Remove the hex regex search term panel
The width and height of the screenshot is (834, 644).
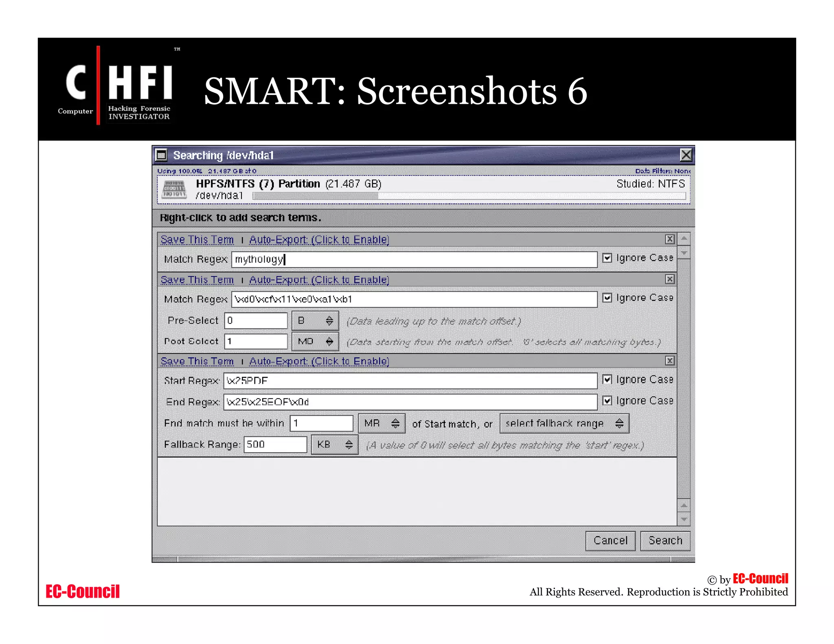[669, 279]
